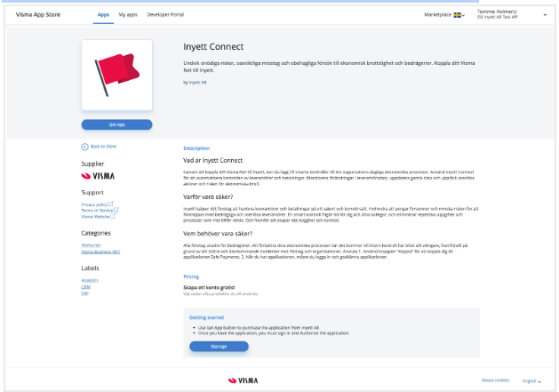Click the 'Varför vara säker?' heading

(x=208, y=197)
